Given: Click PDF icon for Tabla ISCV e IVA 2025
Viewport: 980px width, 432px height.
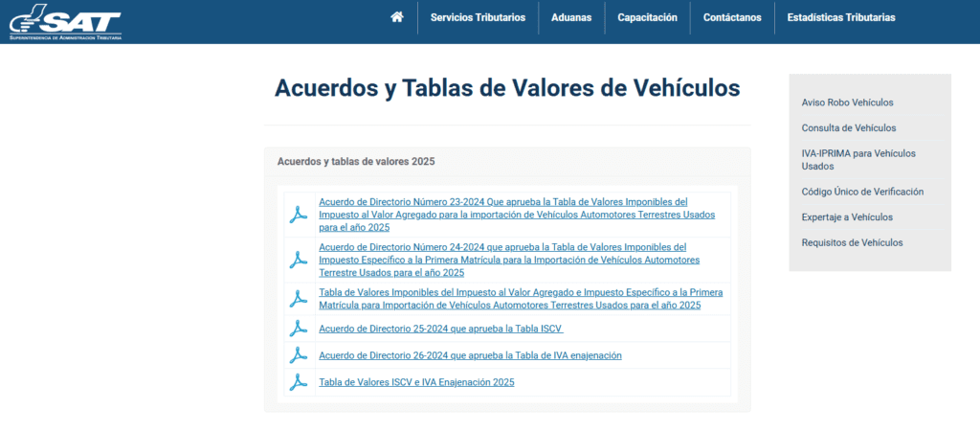Looking at the screenshot, I should (x=299, y=382).
